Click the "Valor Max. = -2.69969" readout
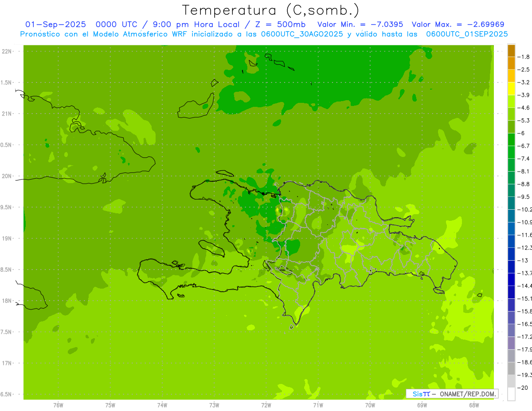This screenshot has width=532, height=411. pos(458,24)
